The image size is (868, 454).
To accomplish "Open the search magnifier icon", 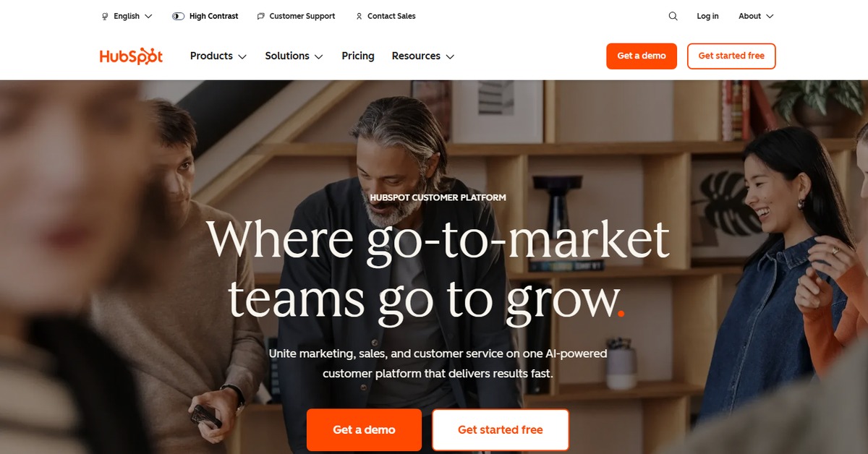I will click(x=673, y=16).
